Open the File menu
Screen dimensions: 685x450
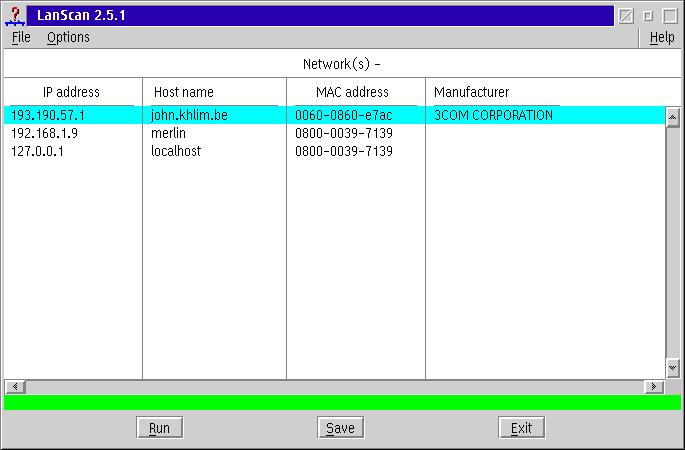(21, 38)
